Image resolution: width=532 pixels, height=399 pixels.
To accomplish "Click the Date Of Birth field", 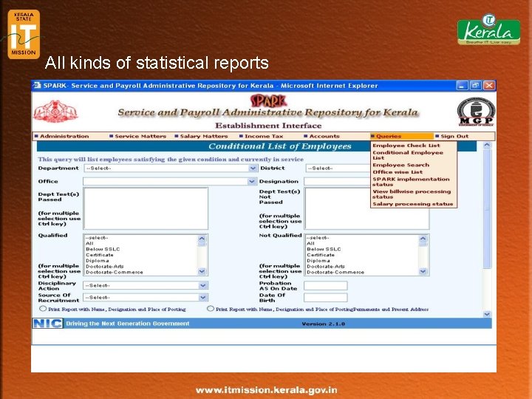I will pyautogui.click(x=325, y=298).
